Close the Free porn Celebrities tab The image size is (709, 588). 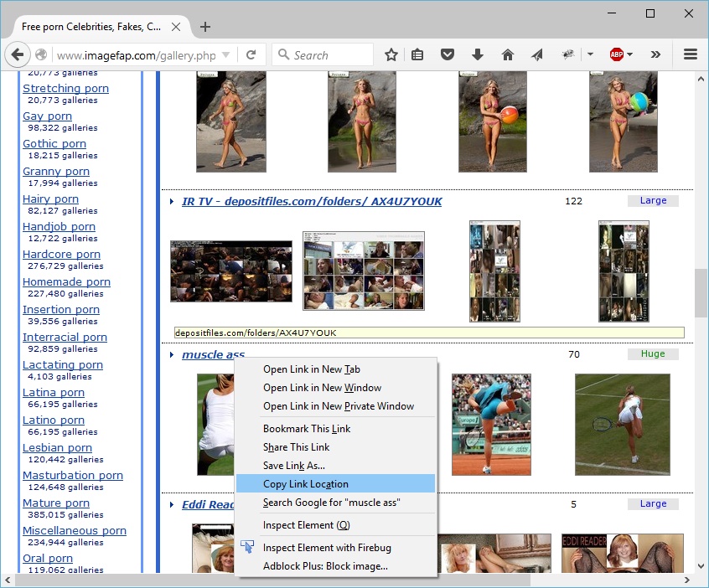point(176,27)
